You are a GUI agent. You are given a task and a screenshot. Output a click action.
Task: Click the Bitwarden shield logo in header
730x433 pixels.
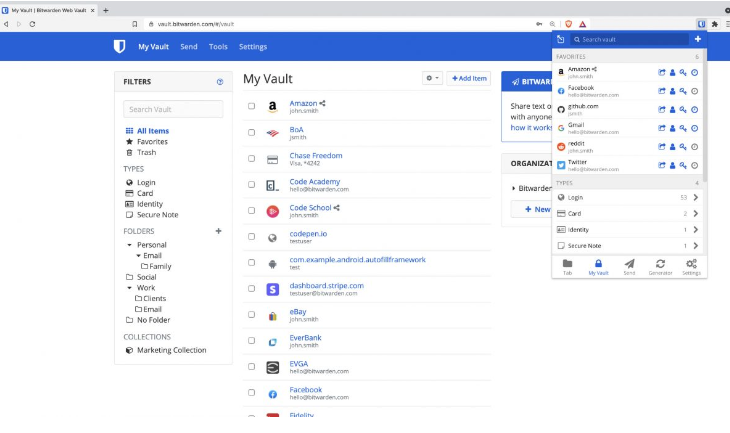tap(120, 47)
